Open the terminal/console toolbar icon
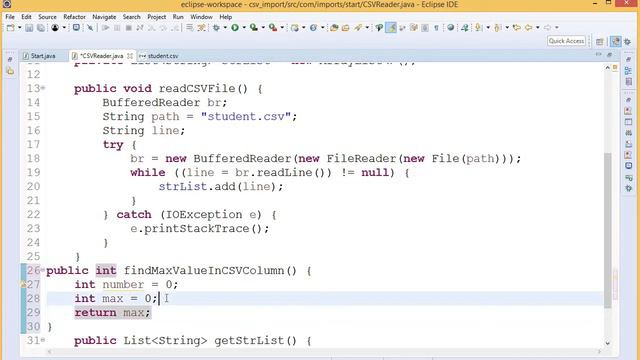Image resolution: width=640 pixels, height=360 pixels. click(76, 27)
